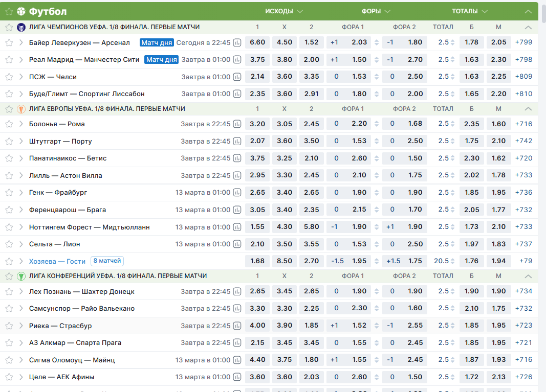Viewport: 546px width, 392px height.
Task: Favorite the Реал Мадрид — Манчестер Сити match
Action: click(9, 60)
